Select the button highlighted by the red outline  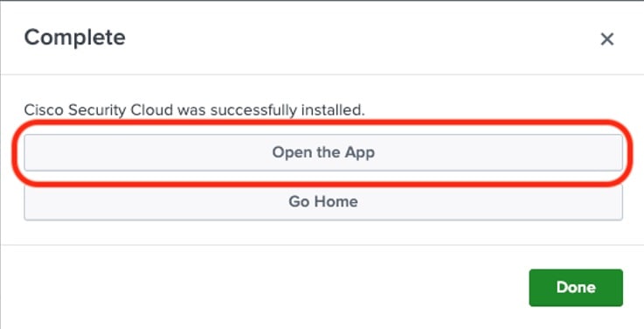(323, 152)
